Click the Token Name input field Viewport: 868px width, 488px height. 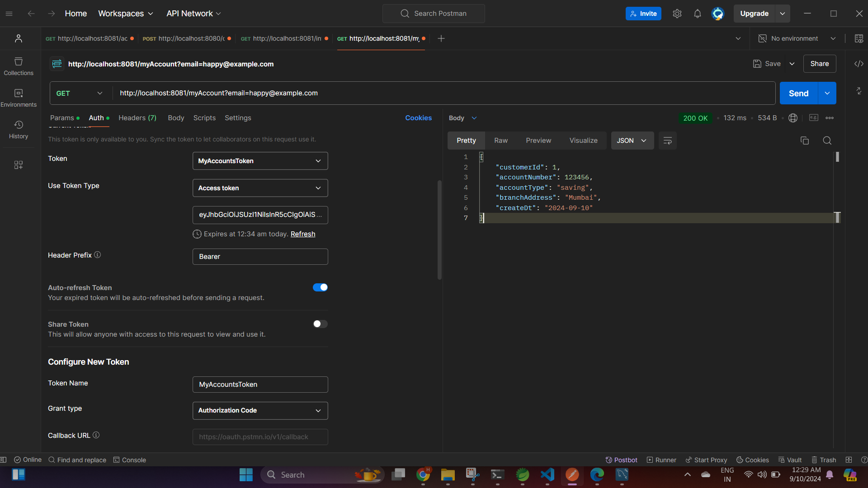click(260, 385)
